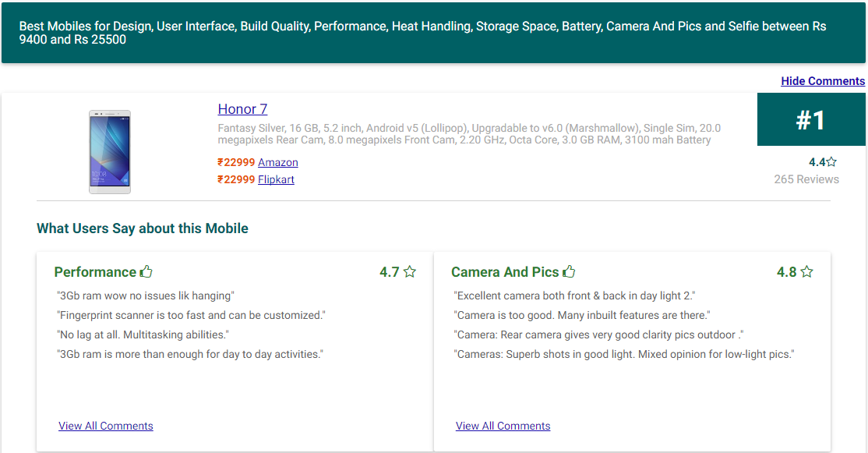View All Comments under Performance
Image resolution: width=868 pixels, height=453 pixels.
pos(106,426)
